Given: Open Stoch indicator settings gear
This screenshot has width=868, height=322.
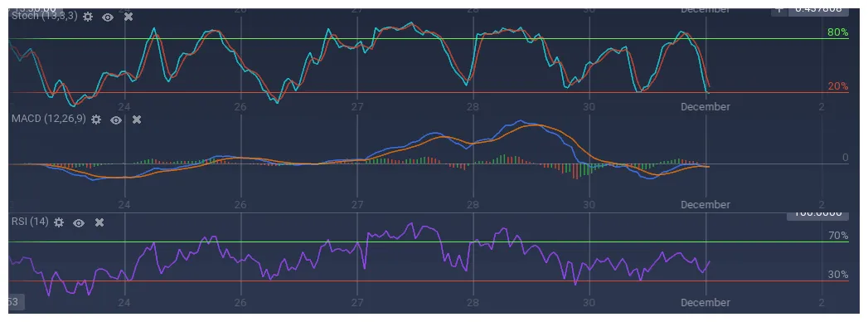Looking at the screenshot, I should point(88,17).
